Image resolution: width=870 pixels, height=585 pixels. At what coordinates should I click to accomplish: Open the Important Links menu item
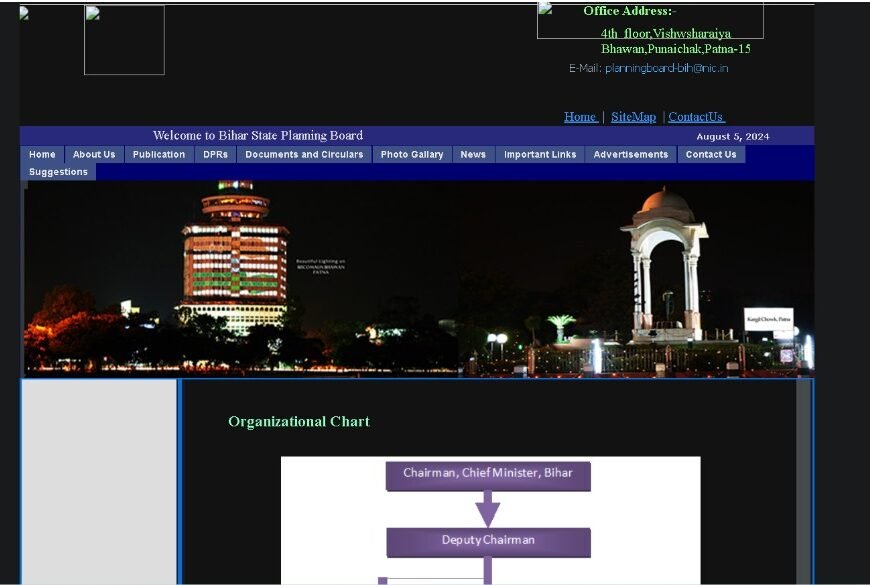540,154
